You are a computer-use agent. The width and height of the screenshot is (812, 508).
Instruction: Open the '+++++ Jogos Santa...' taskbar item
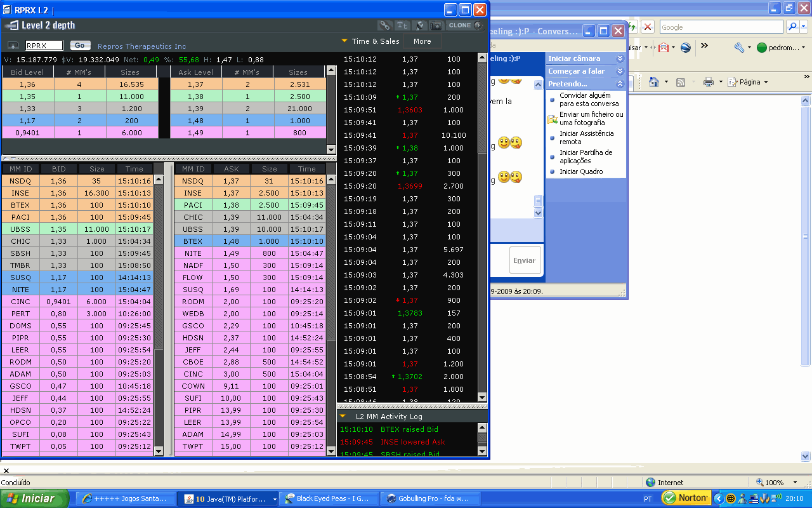(125, 499)
